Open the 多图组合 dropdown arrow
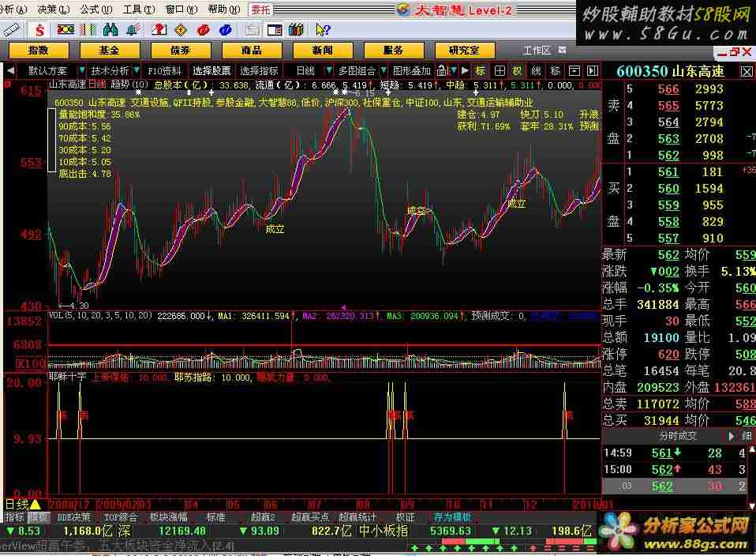The image size is (756, 556). 384,70
